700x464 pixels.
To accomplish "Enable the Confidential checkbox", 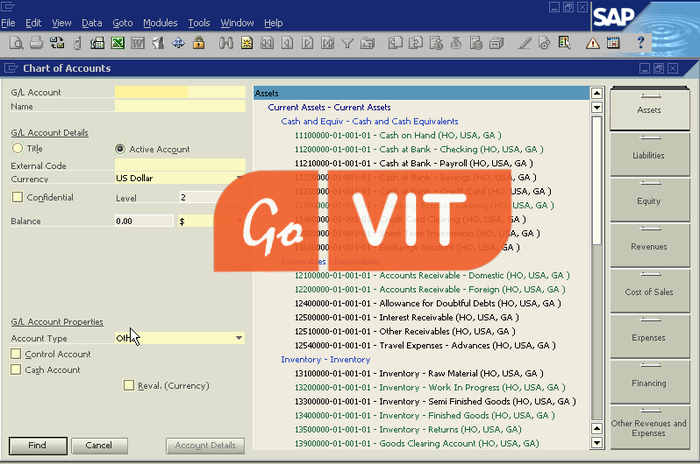I will coord(17,198).
